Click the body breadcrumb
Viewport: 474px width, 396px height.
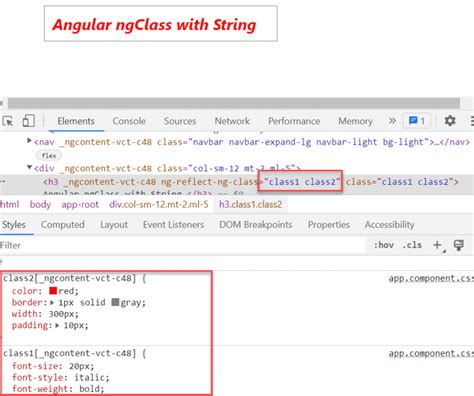coord(40,204)
